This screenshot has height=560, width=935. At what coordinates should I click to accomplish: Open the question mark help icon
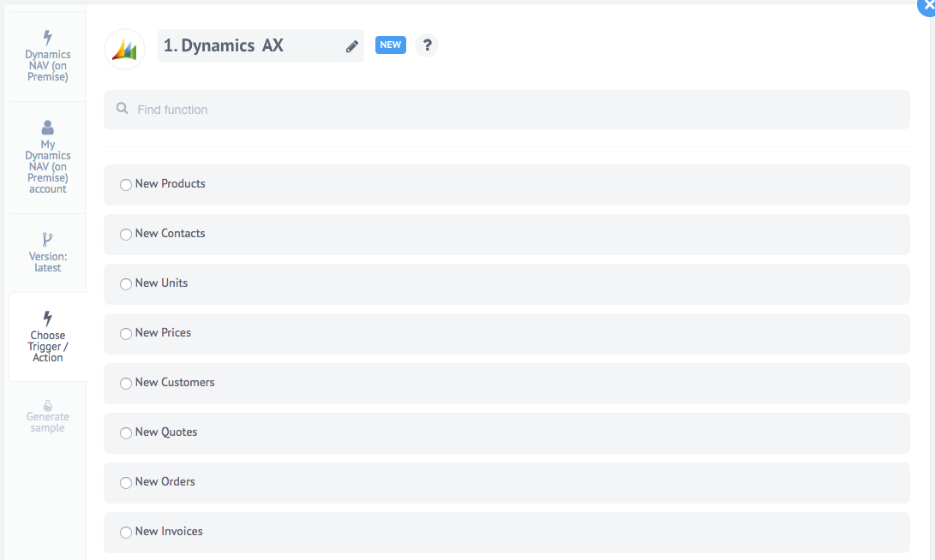coord(427,45)
